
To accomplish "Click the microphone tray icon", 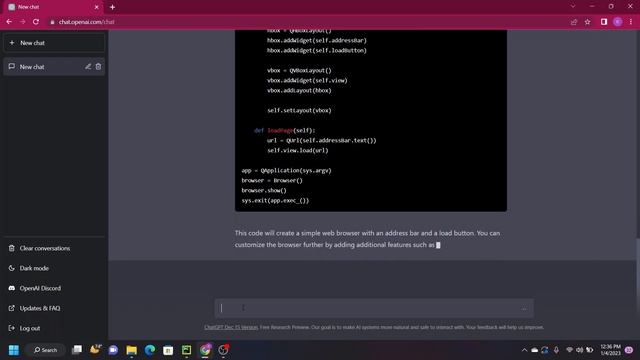I will point(556,350).
